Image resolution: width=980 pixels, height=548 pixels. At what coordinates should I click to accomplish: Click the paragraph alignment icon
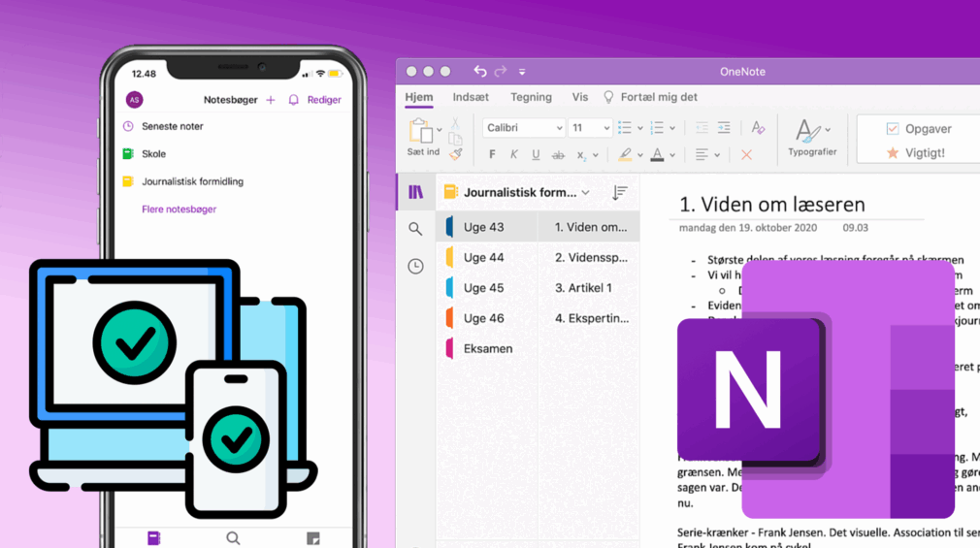[x=702, y=154]
